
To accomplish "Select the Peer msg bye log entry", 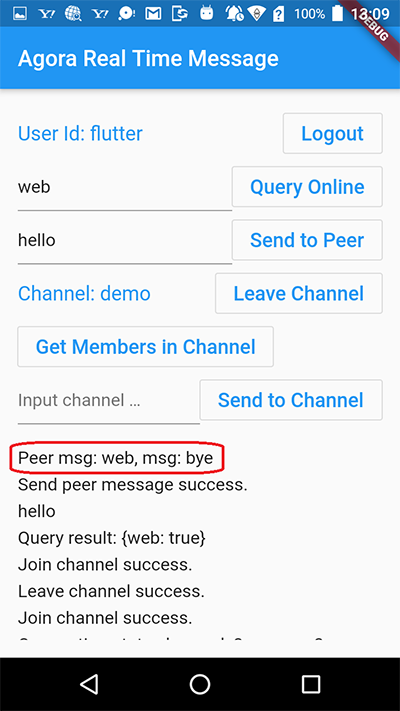I will point(116,458).
